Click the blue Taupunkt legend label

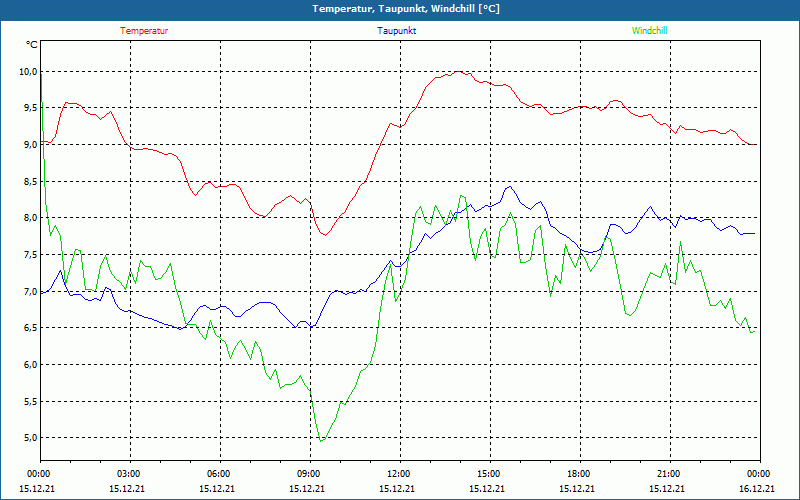(397, 31)
